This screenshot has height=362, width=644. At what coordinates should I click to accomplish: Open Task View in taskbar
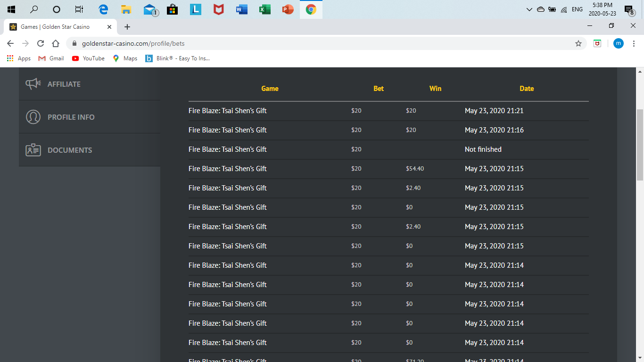coord(79,9)
